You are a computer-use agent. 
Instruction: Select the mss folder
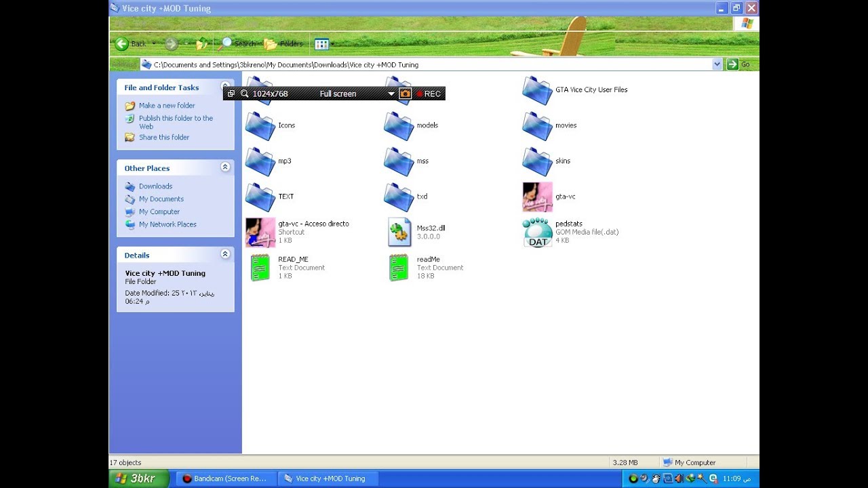click(x=406, y=161)
